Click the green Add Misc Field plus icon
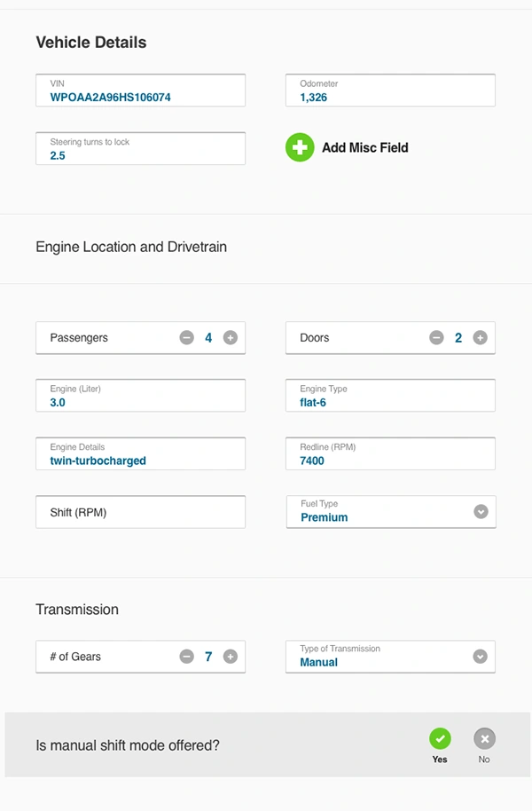The height and width of the screenshot is (811, 532). coord(300,147)
